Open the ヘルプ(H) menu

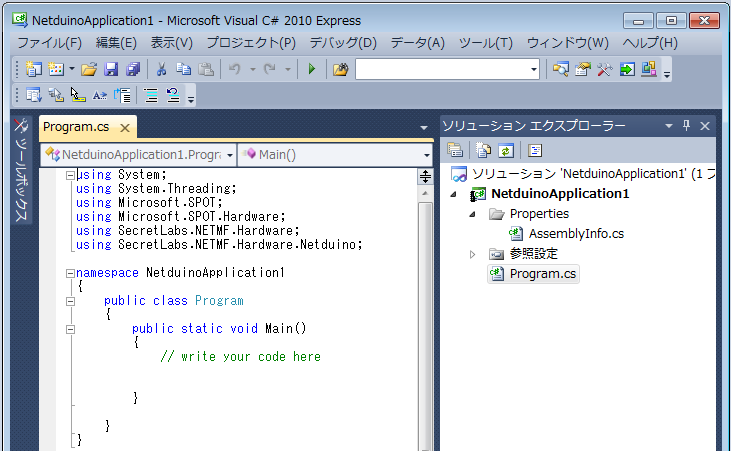(650, 43)
